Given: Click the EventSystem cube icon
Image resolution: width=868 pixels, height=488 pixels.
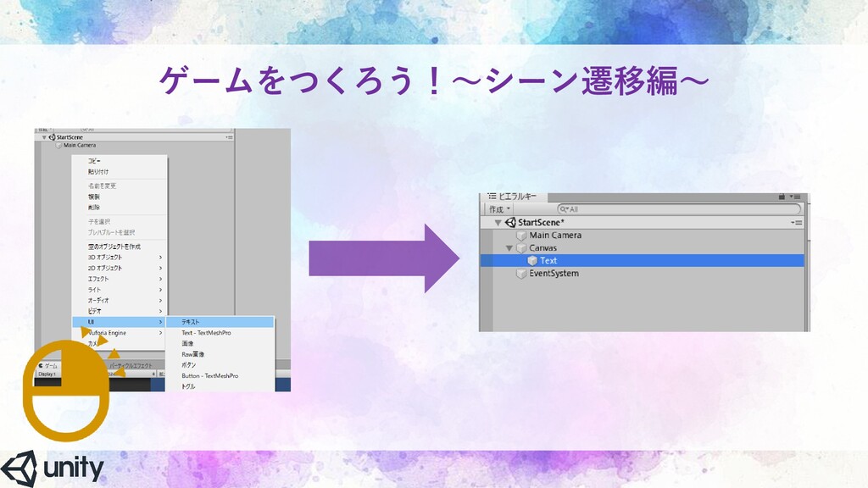Looking at the screenshot, I should pyautogui.click(x=521, y=274).
